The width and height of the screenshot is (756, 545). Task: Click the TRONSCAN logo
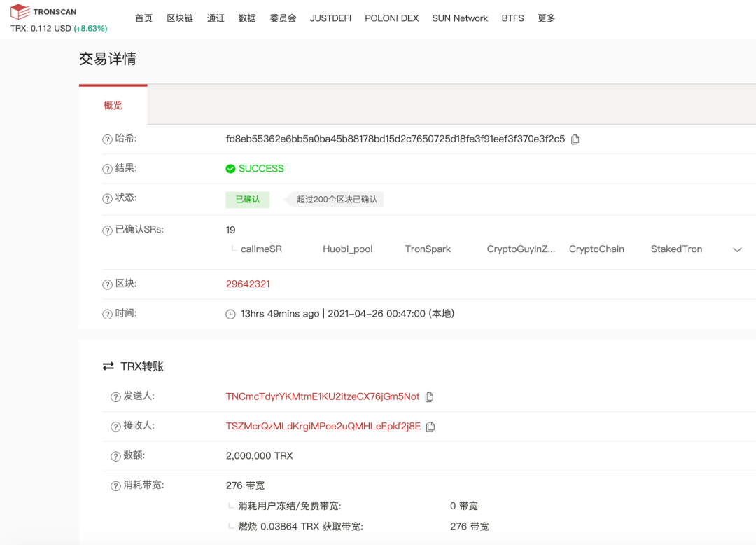tap(43, 12)
